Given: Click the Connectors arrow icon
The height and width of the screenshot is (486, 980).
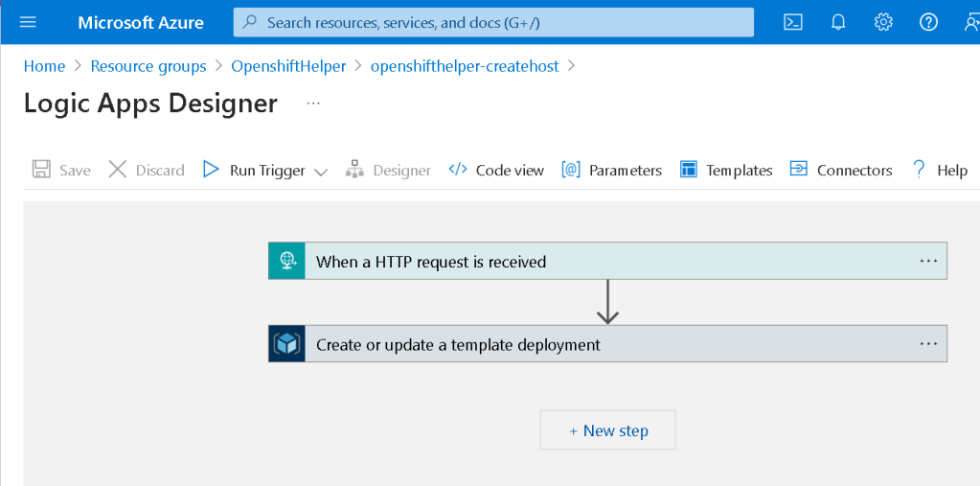Looking at the screenshot, I should 799,169.
